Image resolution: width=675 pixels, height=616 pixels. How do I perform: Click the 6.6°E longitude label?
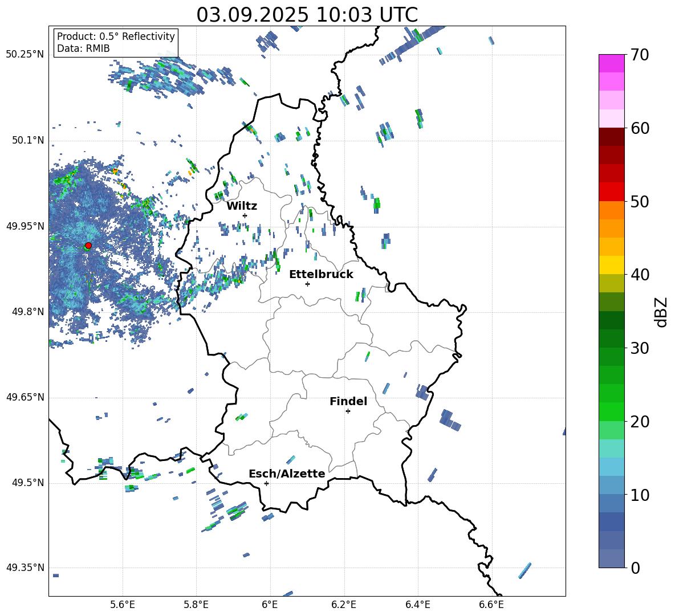(x=491, y=605)
